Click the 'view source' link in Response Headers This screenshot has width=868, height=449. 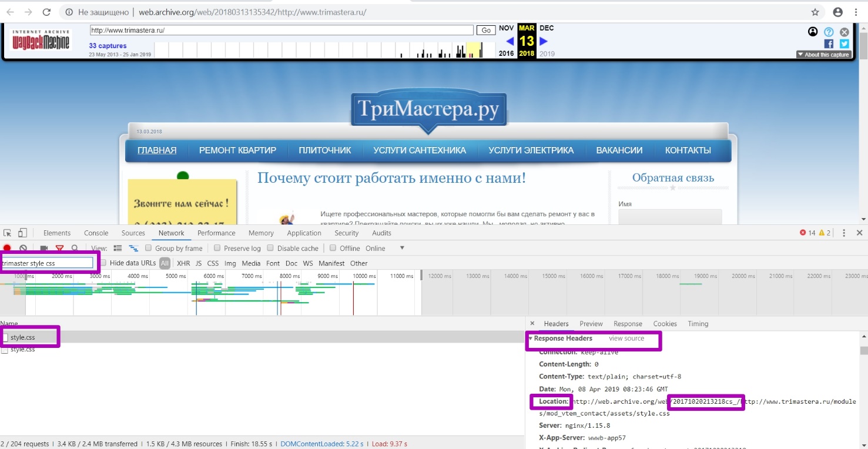626,339
